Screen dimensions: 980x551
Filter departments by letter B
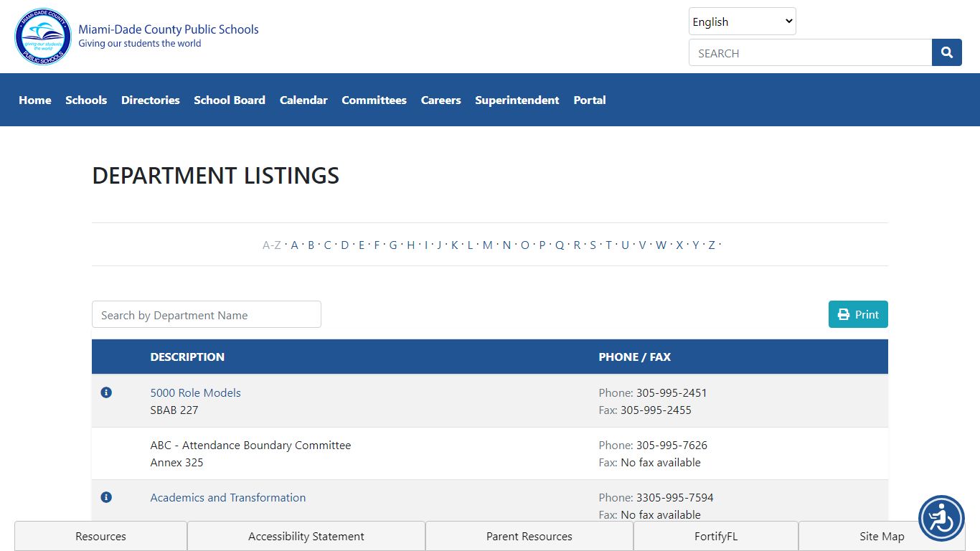[311, 245]
